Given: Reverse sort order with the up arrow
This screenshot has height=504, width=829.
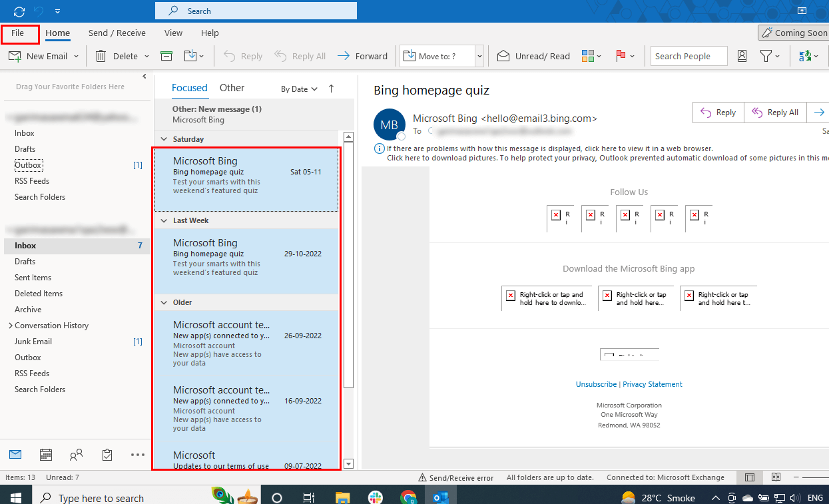Looking at the screenshot, I should click(x=332, y=89).
